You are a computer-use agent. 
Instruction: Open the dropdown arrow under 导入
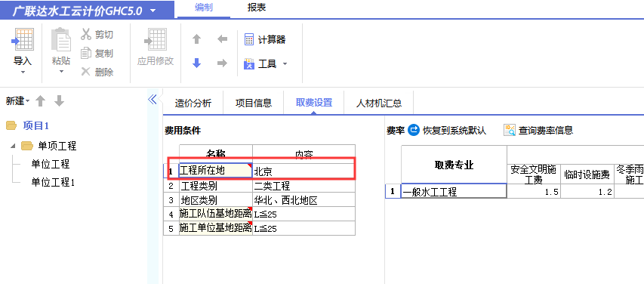[x=23, y=72]
